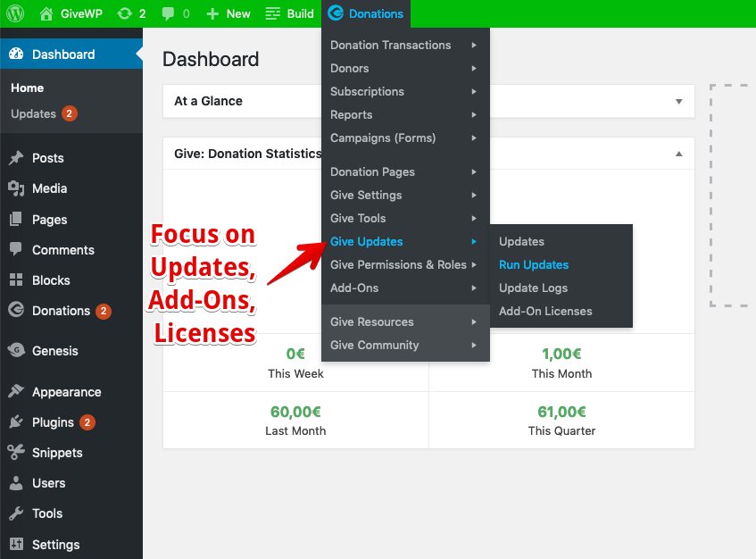Viewport: 756px width, 559px height.
Task: Click the Comments bubble icon in sidebar
Action: pyautogui.click(x=16, y=249)
